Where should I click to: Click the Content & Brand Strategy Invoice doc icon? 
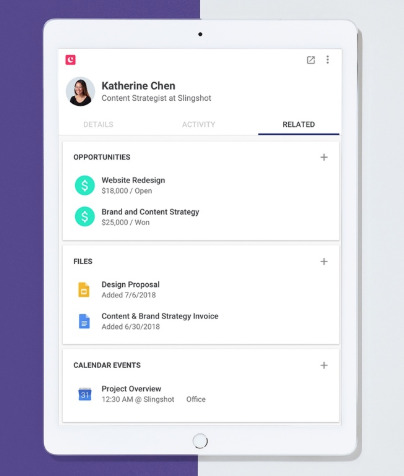84,321
